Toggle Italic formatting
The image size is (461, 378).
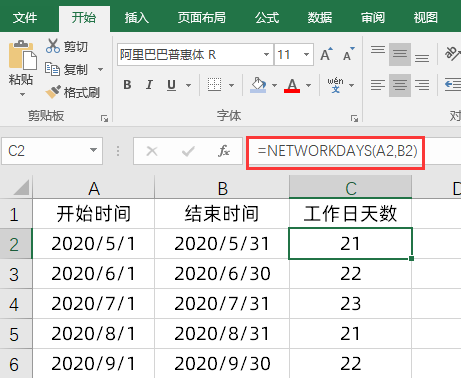(x=149, y=85)
